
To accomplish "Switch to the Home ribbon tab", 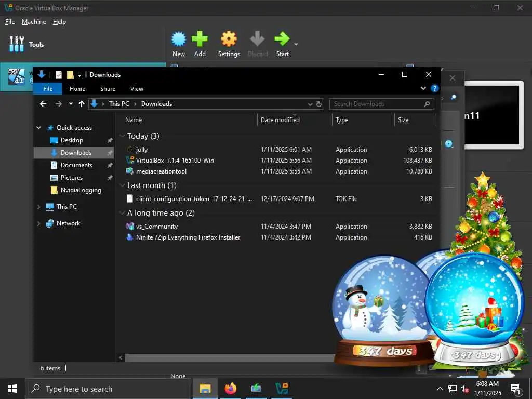I will click(x=77, y=88).
